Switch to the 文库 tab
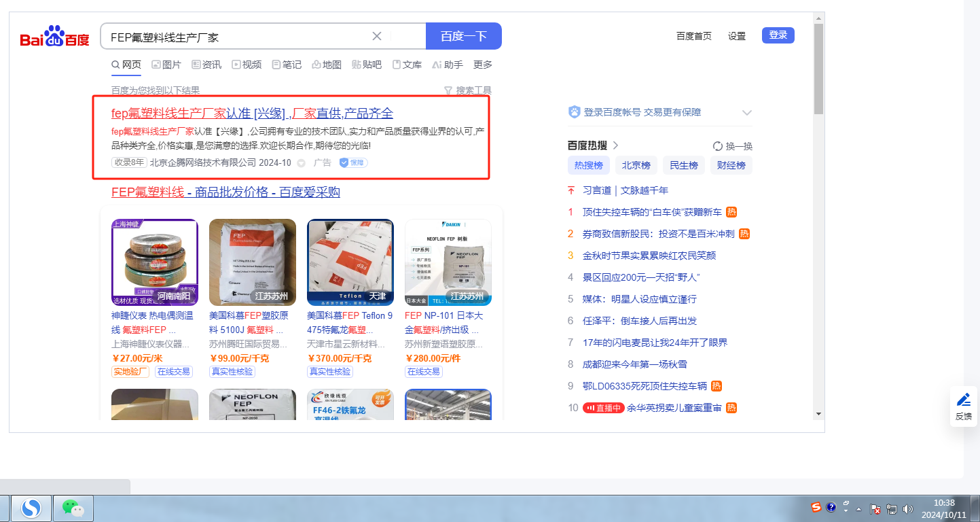The image size is (980, 522). tap(407, 65)
